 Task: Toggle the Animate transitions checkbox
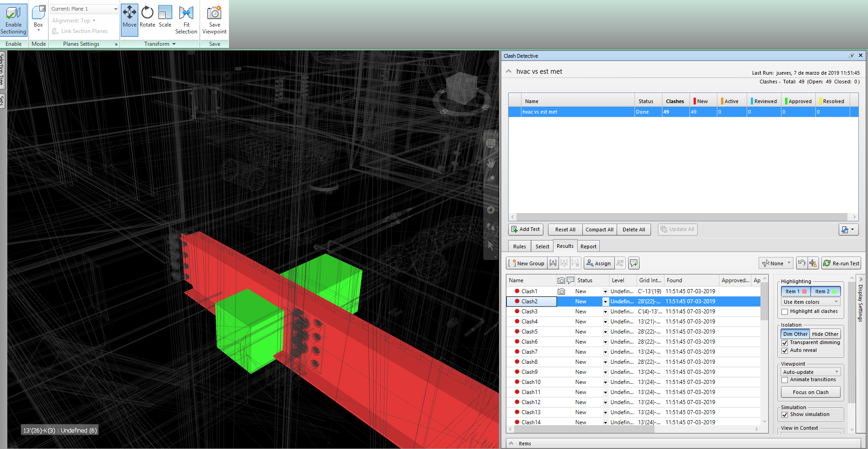(x=785, y=380)
